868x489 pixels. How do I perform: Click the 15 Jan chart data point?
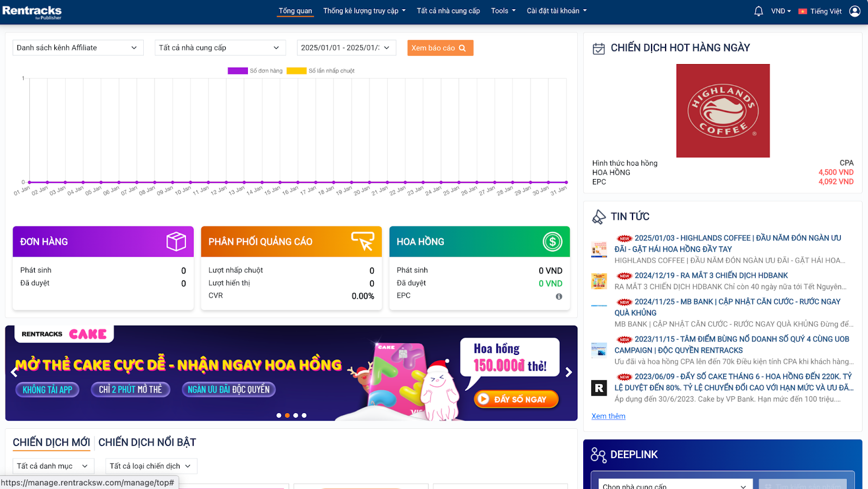pyautogui.click(x=279, y=182)
